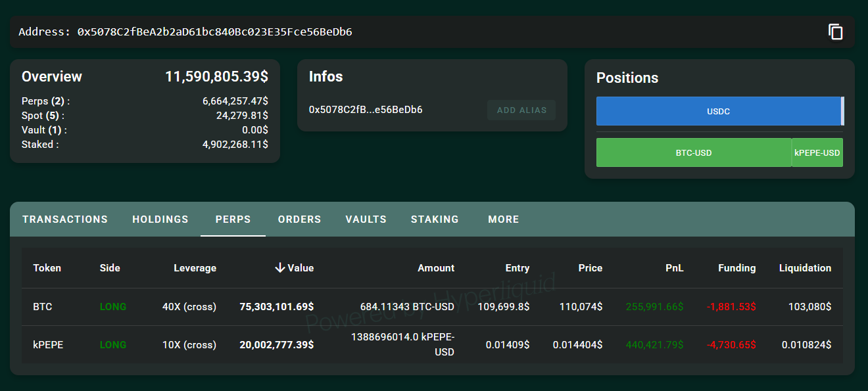868x391 pixels.
Task: Open the kPEPE token row
Action: (48, 344)
